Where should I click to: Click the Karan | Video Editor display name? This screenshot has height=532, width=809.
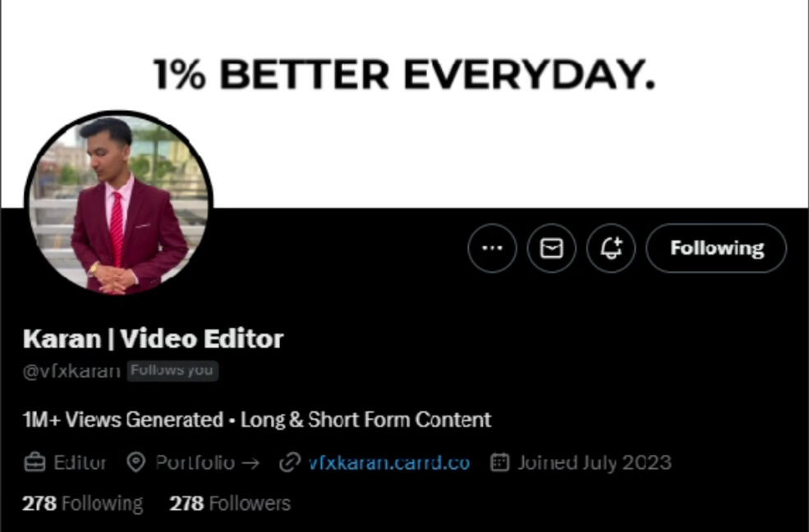154,339
